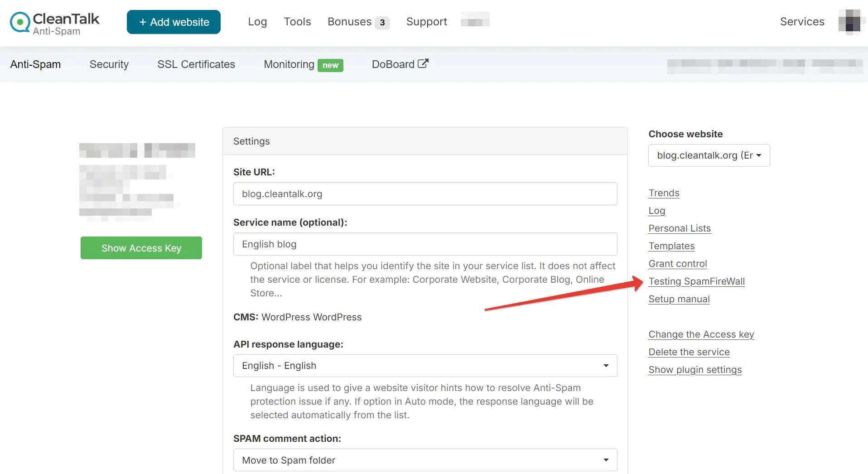
Task: Click the CMS: WordPress WordPress text
Action: tap(297, 317)
